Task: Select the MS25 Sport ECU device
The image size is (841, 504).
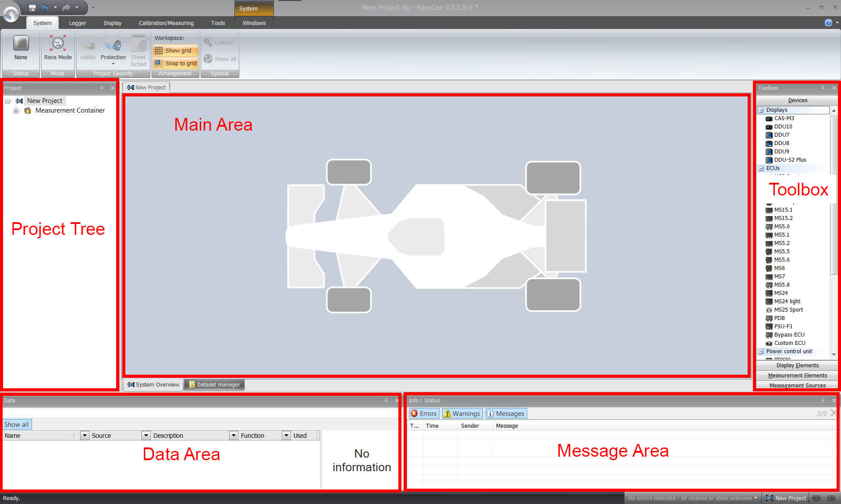Action: (x=788, y=310)
